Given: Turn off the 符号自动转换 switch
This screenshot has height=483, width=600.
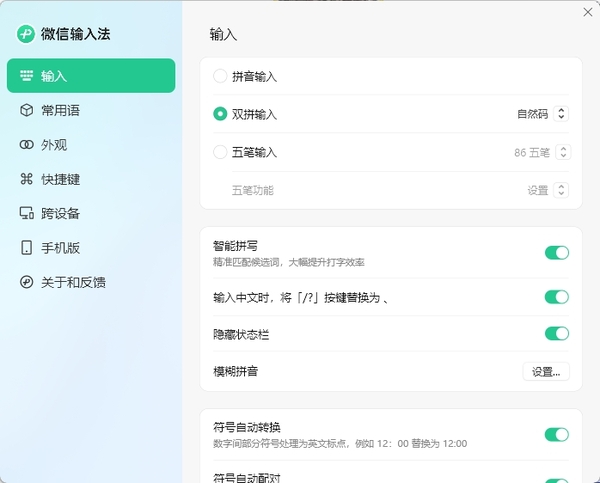Looking at the screenshot, I should click(x=556, y=434).
